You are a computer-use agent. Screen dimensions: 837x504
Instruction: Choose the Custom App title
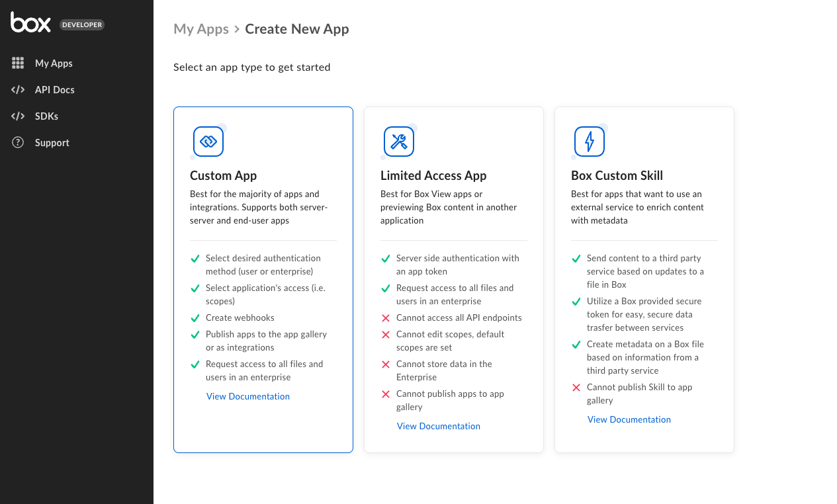223,175
